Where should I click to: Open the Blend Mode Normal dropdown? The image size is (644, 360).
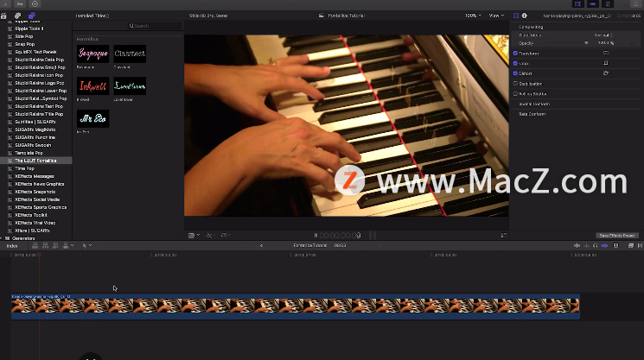click(603, 35)
